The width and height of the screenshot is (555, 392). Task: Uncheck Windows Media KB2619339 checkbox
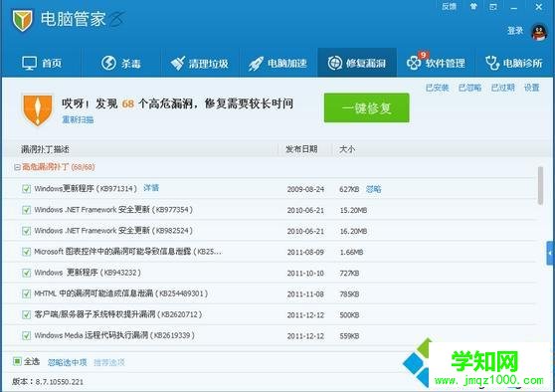(26, 335)
